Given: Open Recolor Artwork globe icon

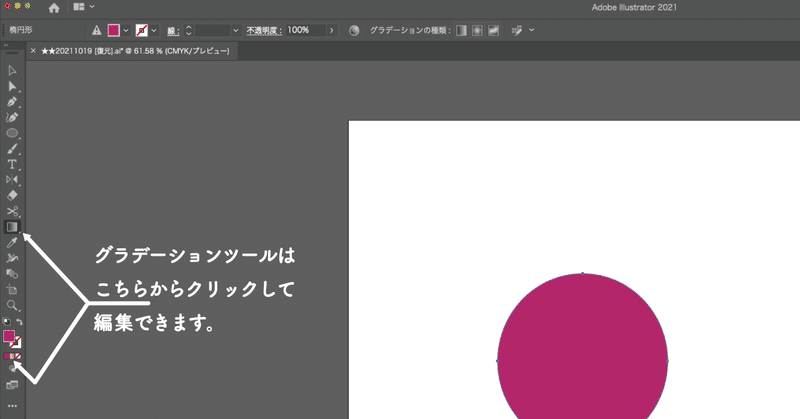Looking at the screenshot, I should coord(354,31).
